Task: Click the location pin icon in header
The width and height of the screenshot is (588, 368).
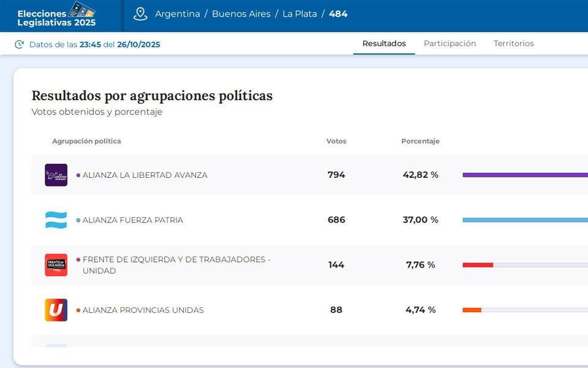Action: point(140,14)
